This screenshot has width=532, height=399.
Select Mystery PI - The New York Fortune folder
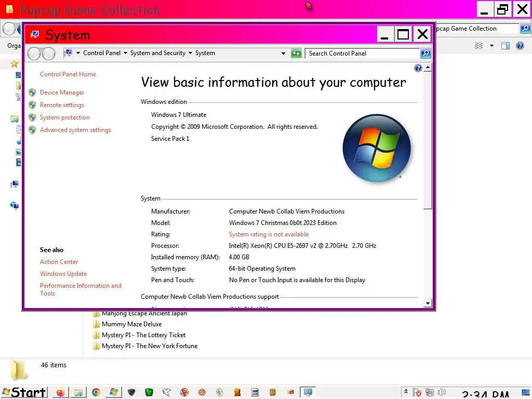[x=145, y=345]
